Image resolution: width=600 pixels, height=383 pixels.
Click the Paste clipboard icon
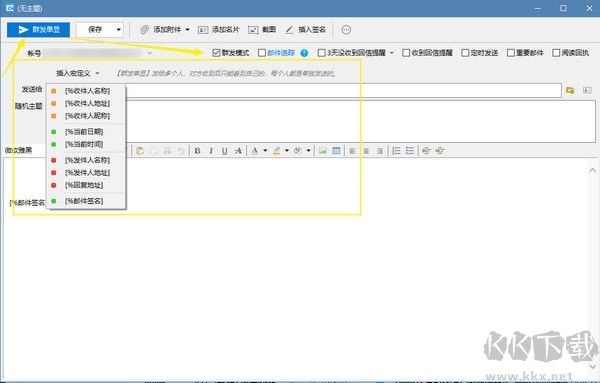140,151
